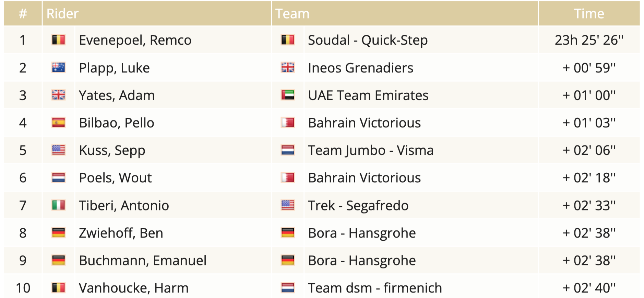
Task: Click the British flag beside Ineos Grenadiers
Action: (287, 68)
